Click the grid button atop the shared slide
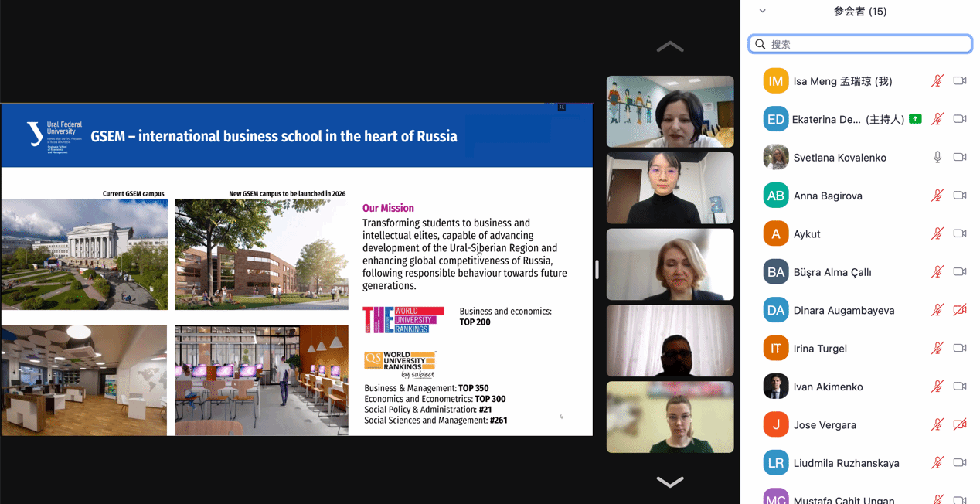The image size is (980, 504). pyautogui.click(x=562, y=107)
